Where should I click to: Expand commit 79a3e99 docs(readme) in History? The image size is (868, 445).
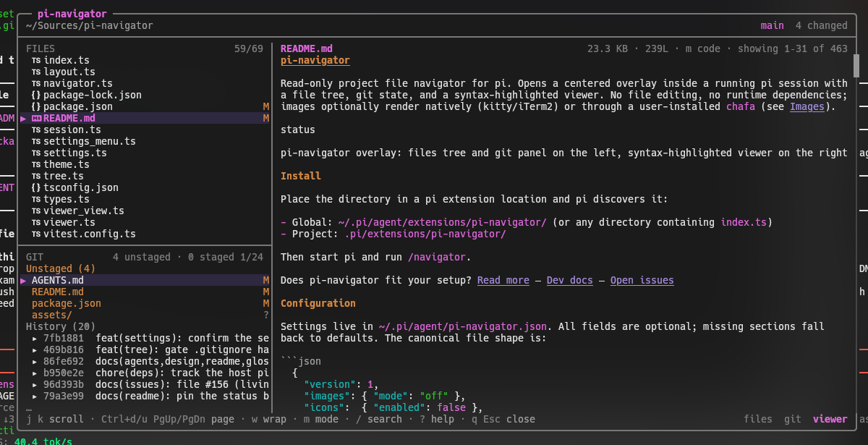(x=35, y=397)
